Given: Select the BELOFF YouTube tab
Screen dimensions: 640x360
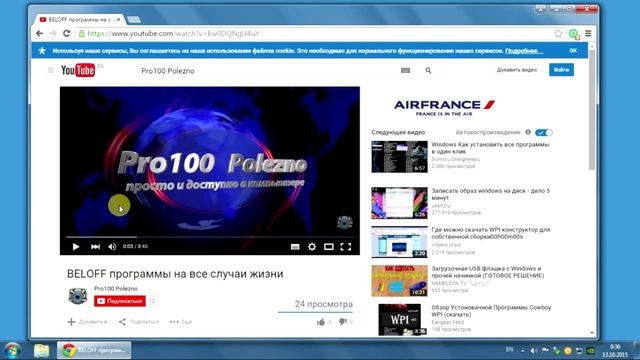Looking at the screenshot, I should click(x=80, y=19).
